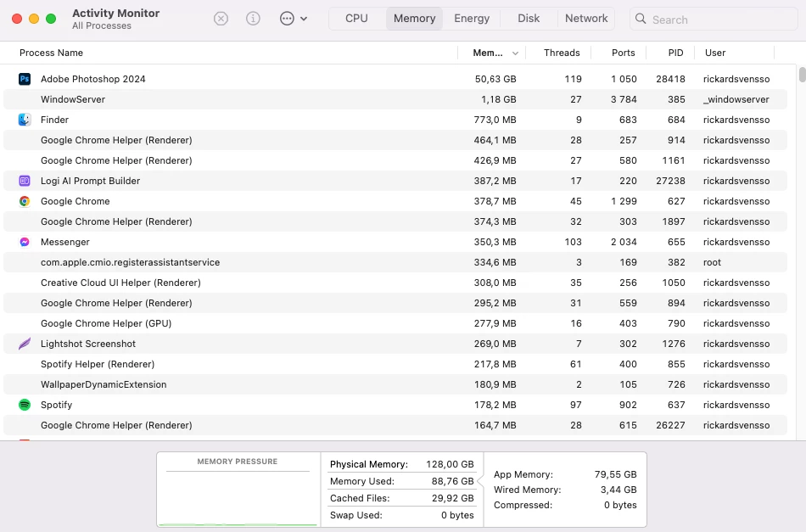Select Logi AI Prompt Builder row

[x=395, y=181]
